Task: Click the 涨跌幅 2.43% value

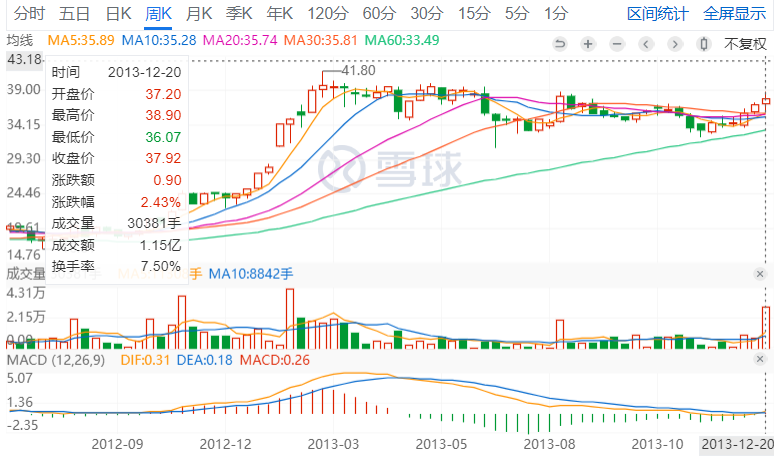Action: (161, 202)
